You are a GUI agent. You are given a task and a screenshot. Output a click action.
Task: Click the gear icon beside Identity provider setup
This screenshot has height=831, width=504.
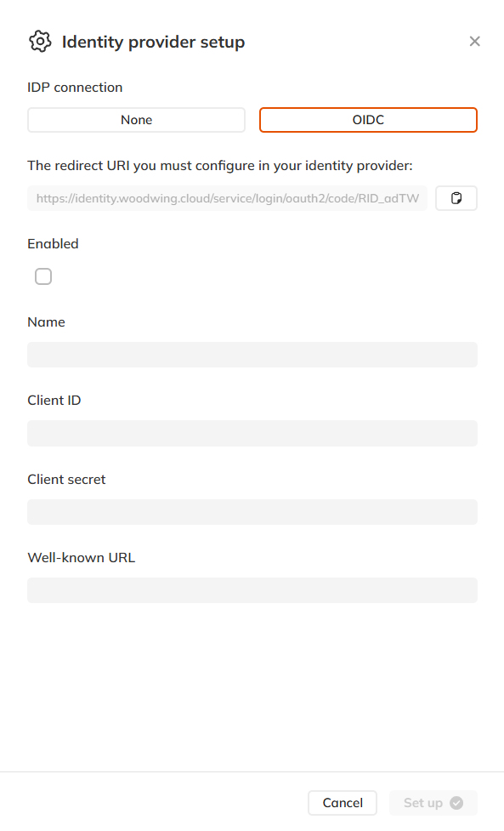[x=39, y=41]
